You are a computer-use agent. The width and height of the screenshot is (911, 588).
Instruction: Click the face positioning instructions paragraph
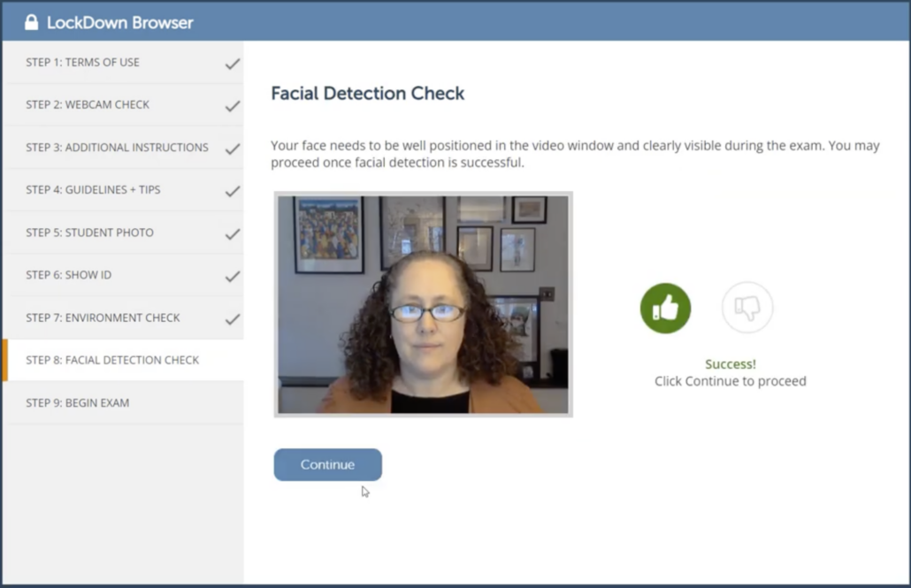pyautogui.click(x=575, y=154)
